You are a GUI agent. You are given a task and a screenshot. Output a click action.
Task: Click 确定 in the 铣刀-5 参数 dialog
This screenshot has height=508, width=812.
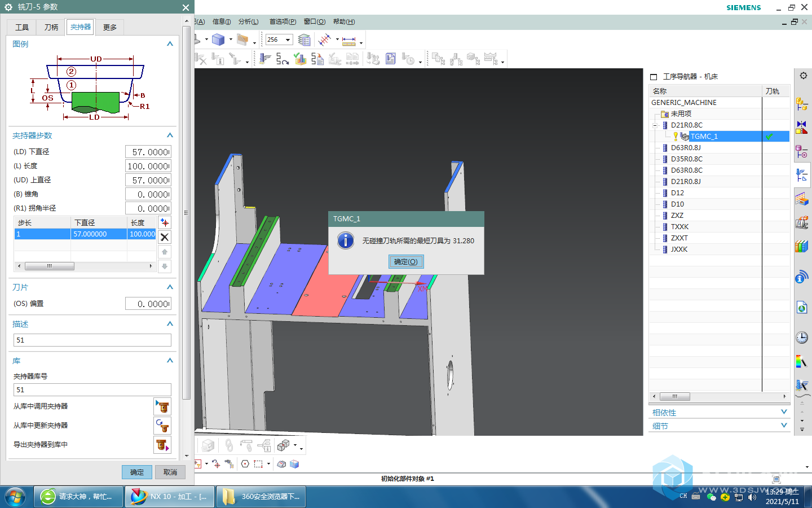(x=137, y=472)
